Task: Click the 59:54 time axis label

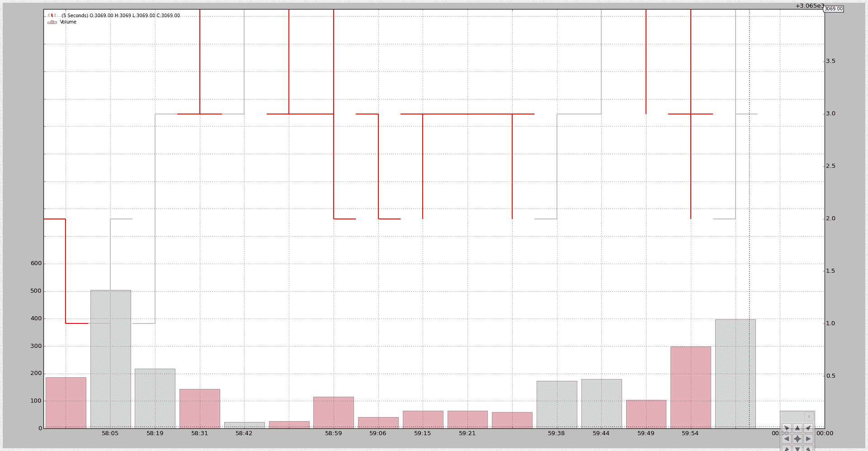Action: point(690,433)
